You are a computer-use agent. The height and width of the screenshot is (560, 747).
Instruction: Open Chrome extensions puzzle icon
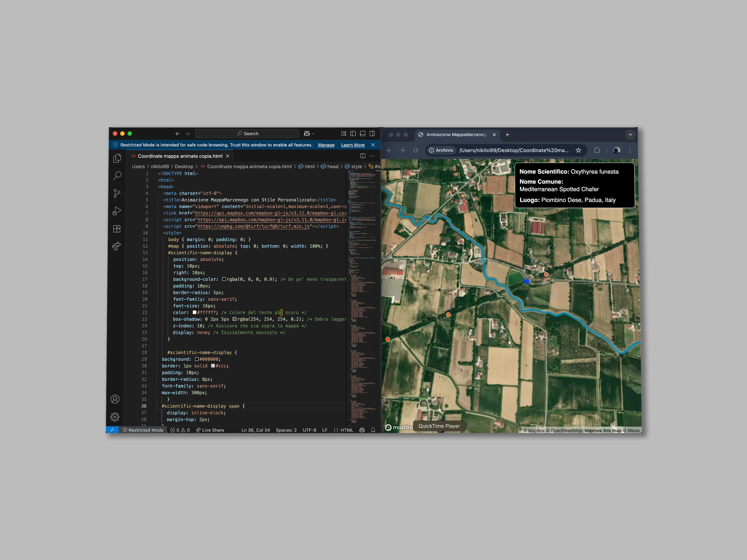click(x=597, y=150)
